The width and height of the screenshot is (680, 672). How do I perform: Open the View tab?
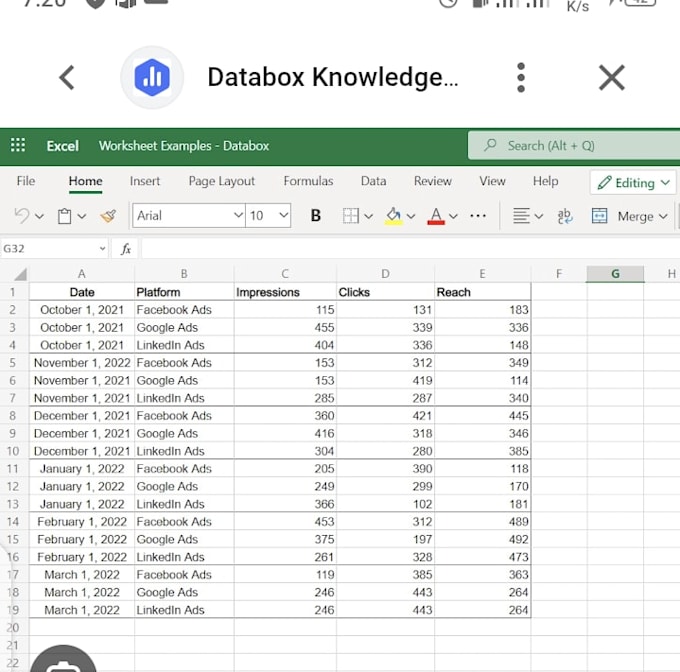point(492,181)
